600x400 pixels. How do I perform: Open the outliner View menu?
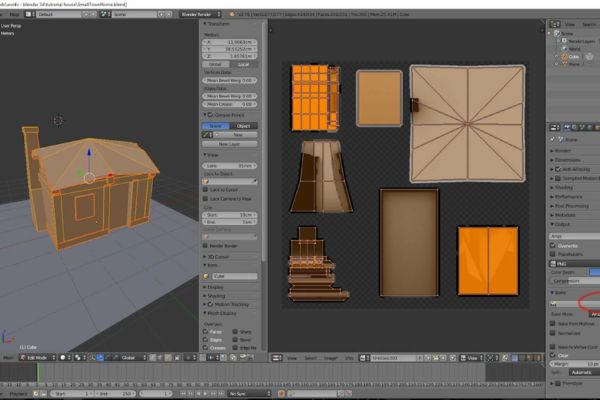570,24
